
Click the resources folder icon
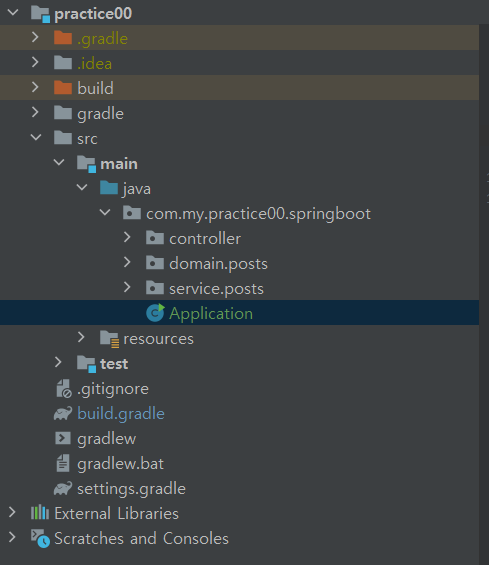pyautogui.click(x=110, y=339)
